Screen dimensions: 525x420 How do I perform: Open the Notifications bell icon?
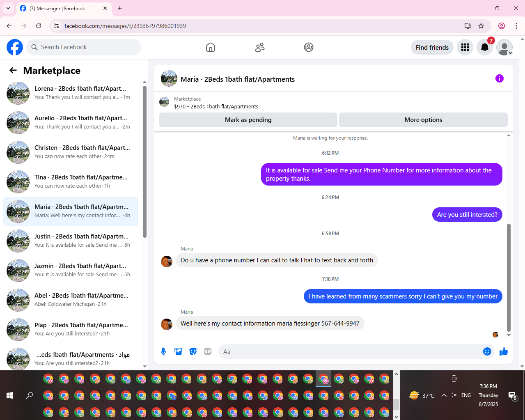click(485, 47)
